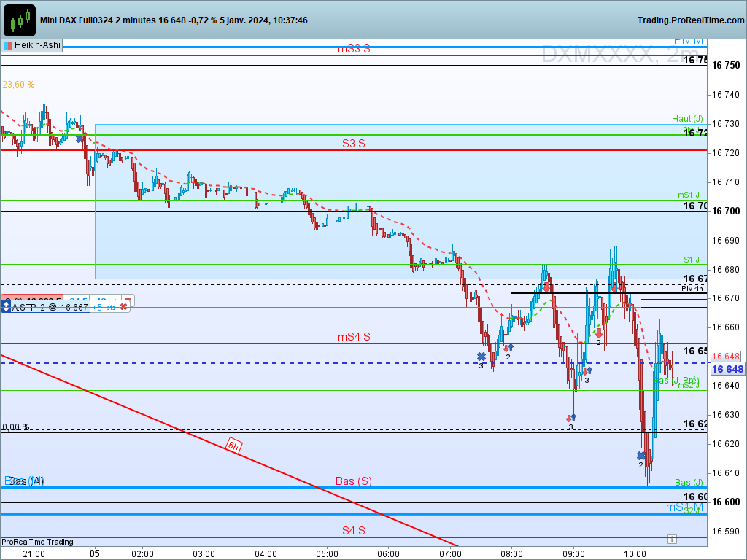Click the Bas (A) label
Image resolution: width=747 pixels, height=560 pixels.
tap(26, 481)
